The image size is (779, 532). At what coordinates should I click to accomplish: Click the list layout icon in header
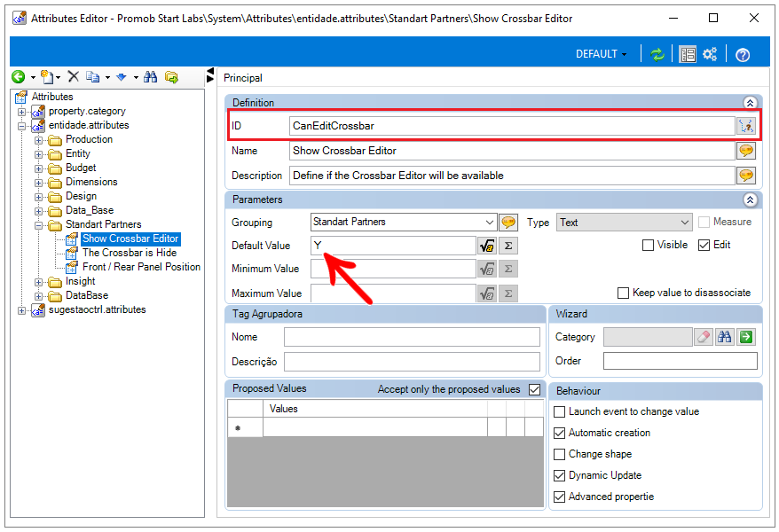[688, 54]
